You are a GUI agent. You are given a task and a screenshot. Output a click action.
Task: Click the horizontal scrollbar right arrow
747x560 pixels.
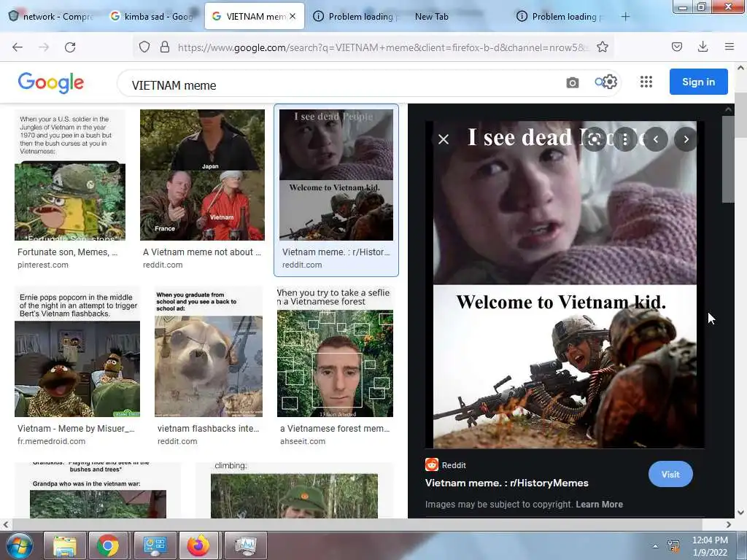729,525
